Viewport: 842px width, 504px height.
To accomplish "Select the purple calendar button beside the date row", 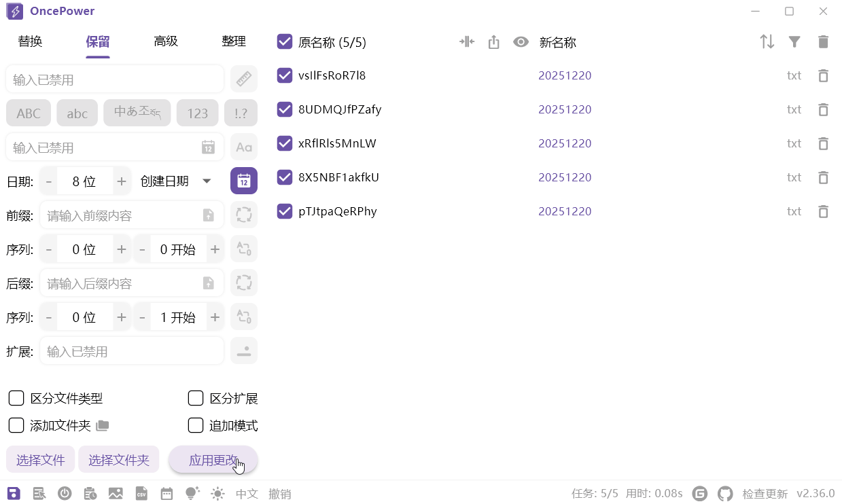I will (244, 181).
